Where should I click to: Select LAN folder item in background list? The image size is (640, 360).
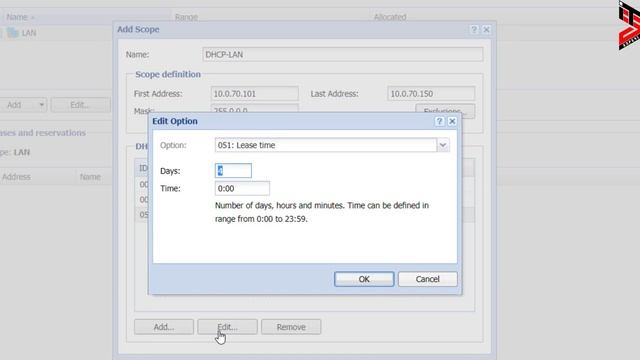(x=22, y=33)
